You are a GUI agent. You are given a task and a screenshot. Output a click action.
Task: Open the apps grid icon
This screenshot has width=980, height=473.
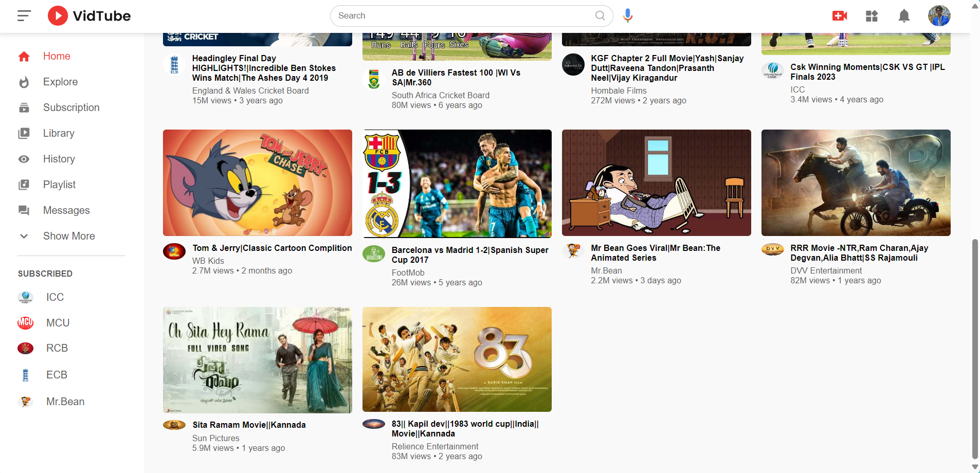(872, 16)
